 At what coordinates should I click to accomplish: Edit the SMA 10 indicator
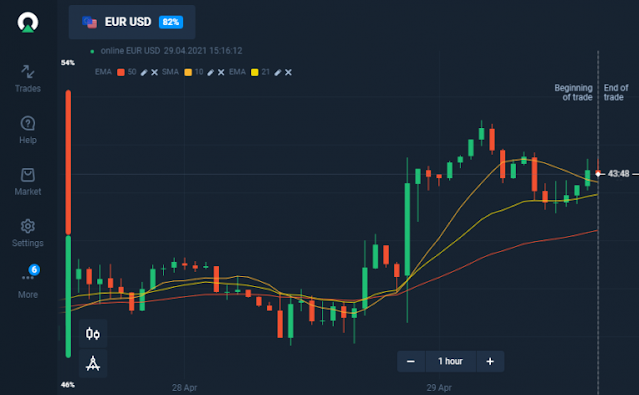coord(210,73)
